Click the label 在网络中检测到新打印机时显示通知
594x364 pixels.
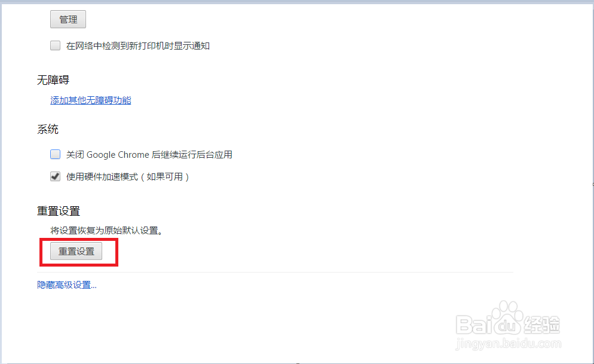pyautogui.click(x=138, y=46)
